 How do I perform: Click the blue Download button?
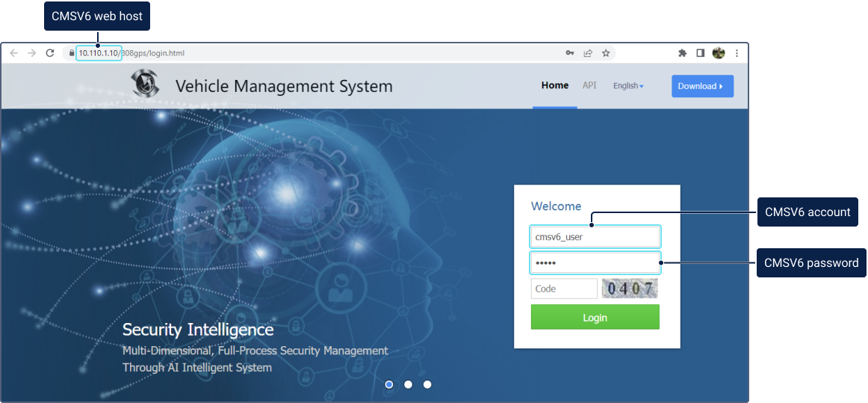click(x=702, y=86)
